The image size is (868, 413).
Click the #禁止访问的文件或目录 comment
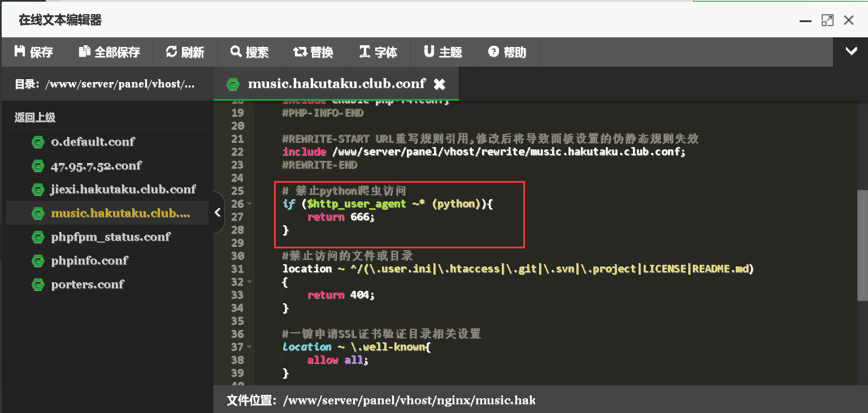[x=348, y=256]
